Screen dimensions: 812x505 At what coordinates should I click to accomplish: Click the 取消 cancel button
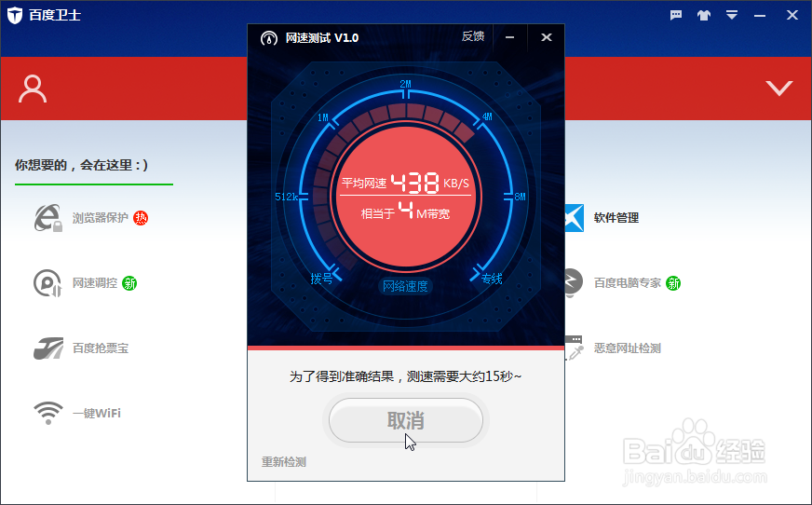click(x=406, y=420)
